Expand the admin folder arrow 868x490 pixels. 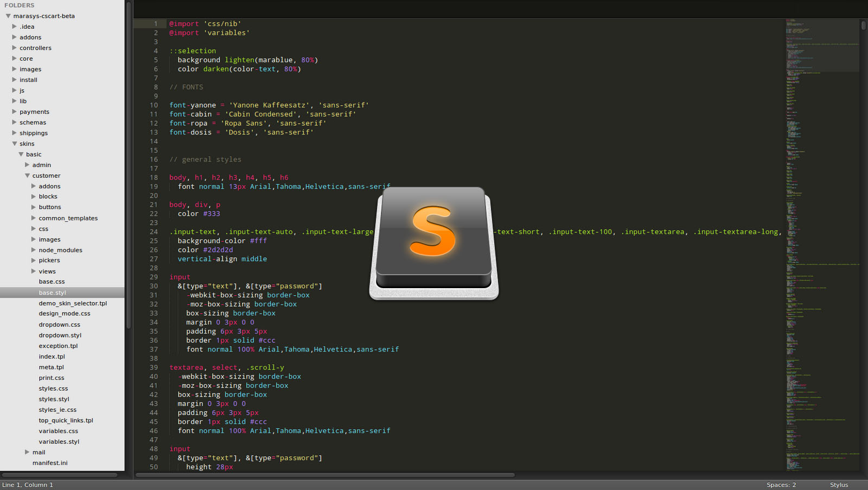click(27, 164)
